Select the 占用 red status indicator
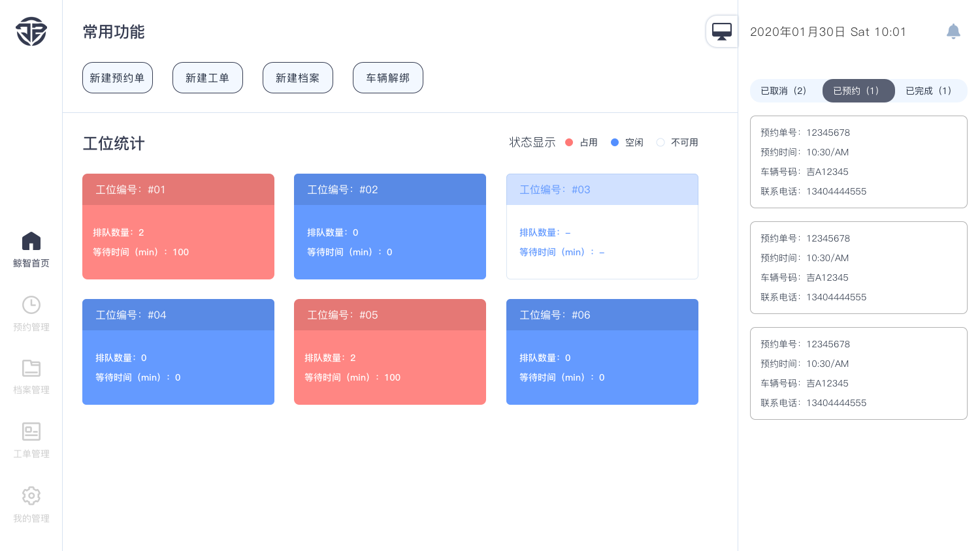Viewport: 980px width, 551px height. pyautogui.click(x=569, y=142)
